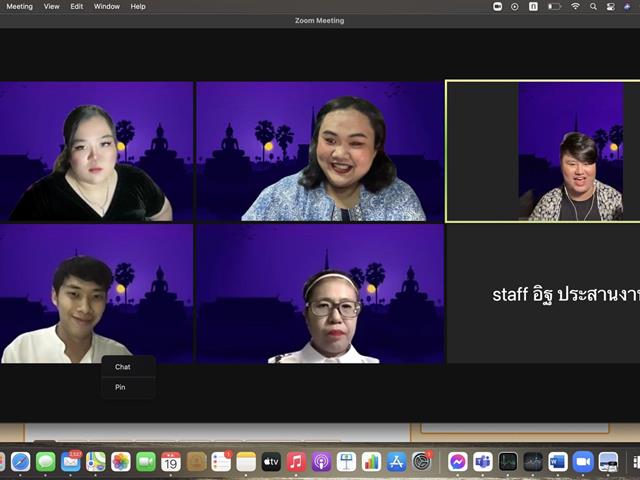Open the Window menu
The width and height of the screenshot is (640, 480).
pos(107,7)
